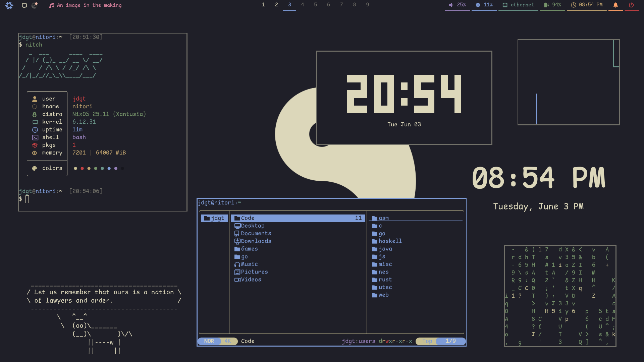Click the blue color dot in nitch output
The width and height of the screenshot is (644, 362).
click(x=109, y=169)
